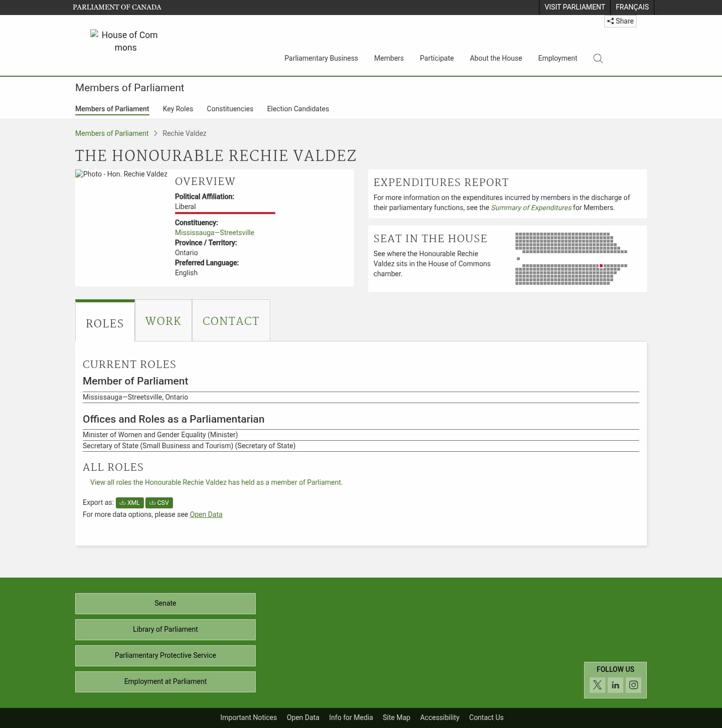Click the Library of Parliament footer button
The width and height of the screenshot is (722, 728).
pyautogui.click(x=165, y=629)
